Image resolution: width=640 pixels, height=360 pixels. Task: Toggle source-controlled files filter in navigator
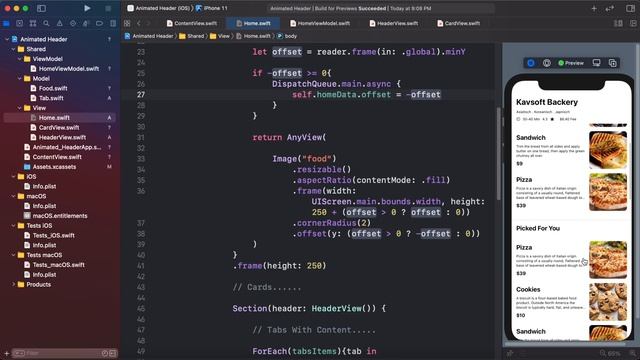tap(113, 353)
